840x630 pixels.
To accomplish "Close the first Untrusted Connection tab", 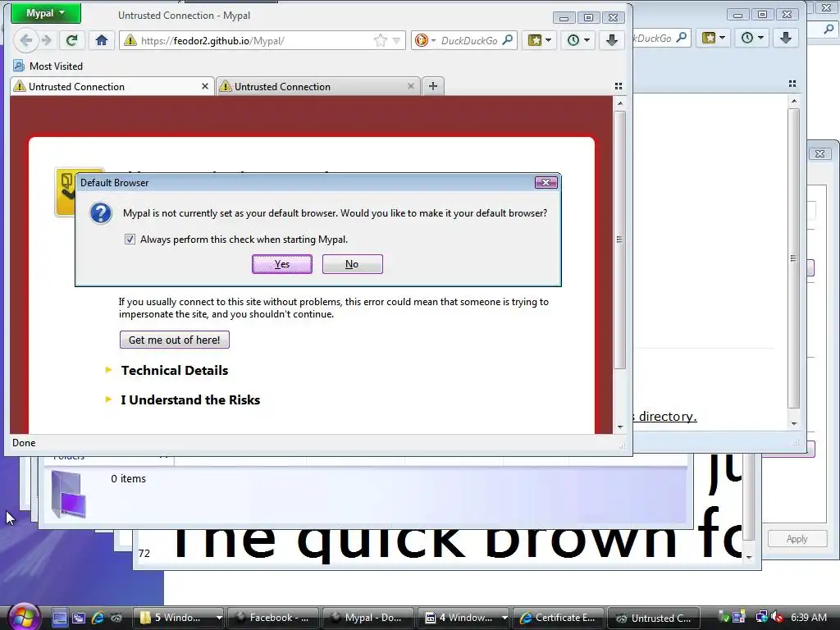I will [204, 86].
